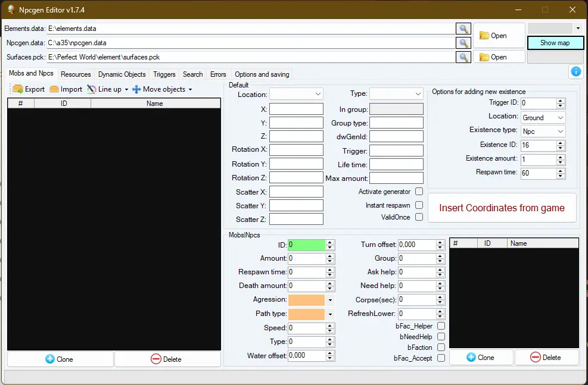Open the Agression dropdown arrow
Screen dimensions: 588x385
[330, 300]
